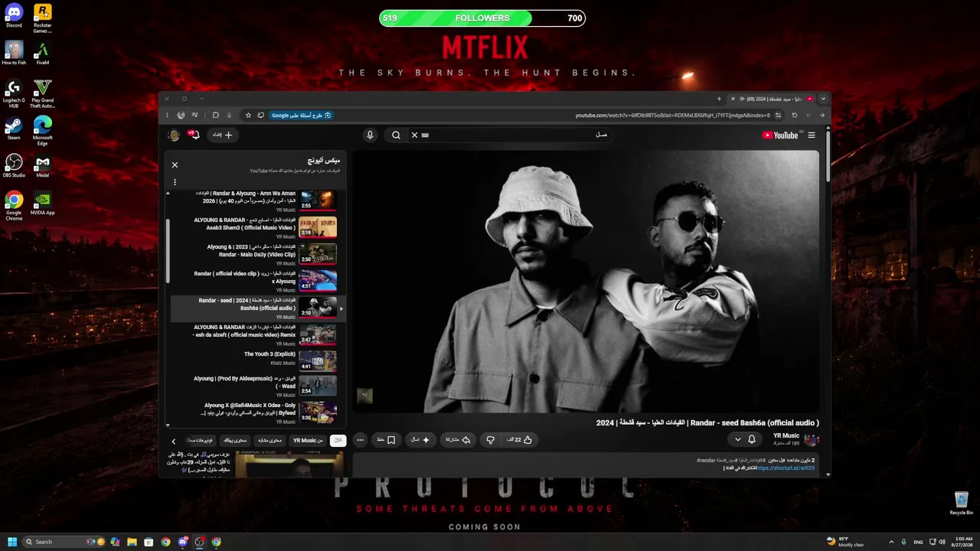Open the shorturl.at link in the description
The image size is (980, 551).
pyautogui.click(x=786, y=468)
